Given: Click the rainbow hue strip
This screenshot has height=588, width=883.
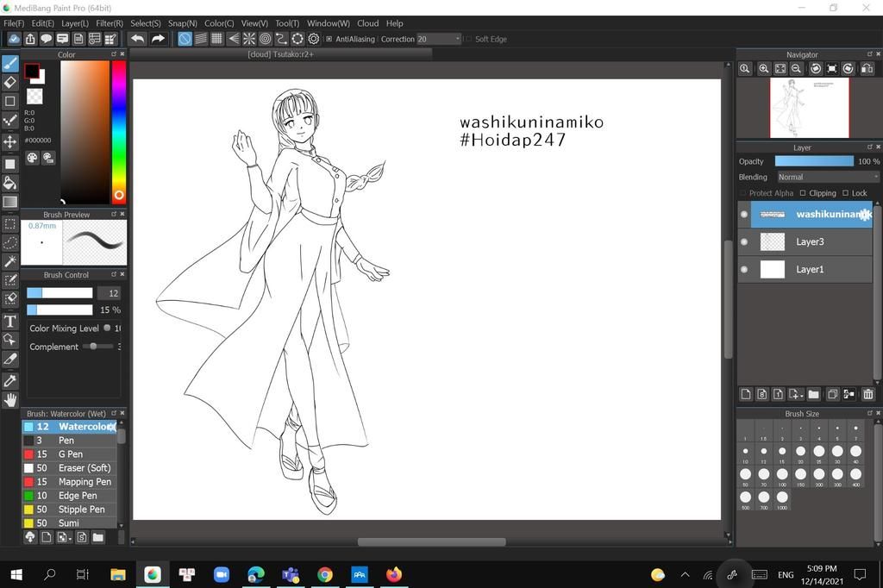Looking at the screenshot, I should coord(119,131).
